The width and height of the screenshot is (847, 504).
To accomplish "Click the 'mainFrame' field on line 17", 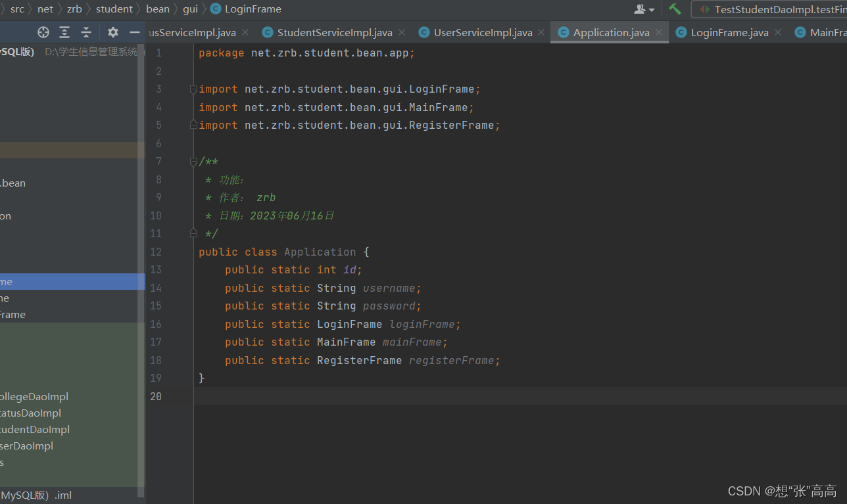I will click(x=412, y=342).
